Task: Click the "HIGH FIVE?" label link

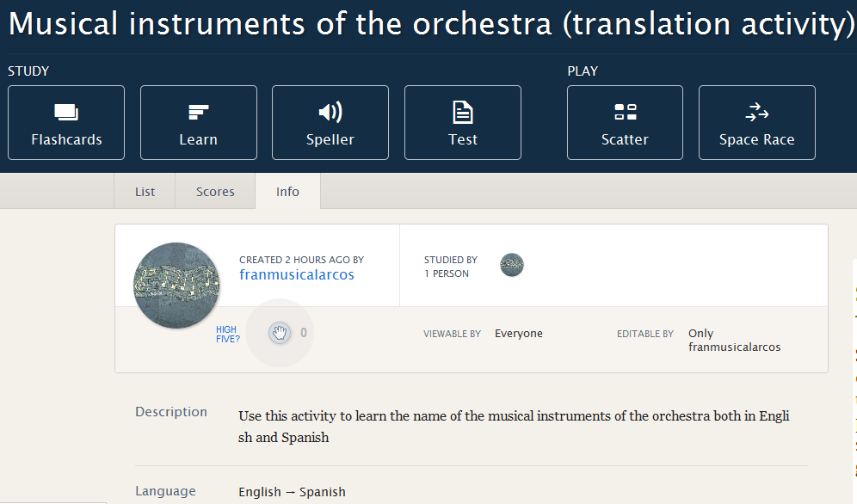Action: click(227, 334)
